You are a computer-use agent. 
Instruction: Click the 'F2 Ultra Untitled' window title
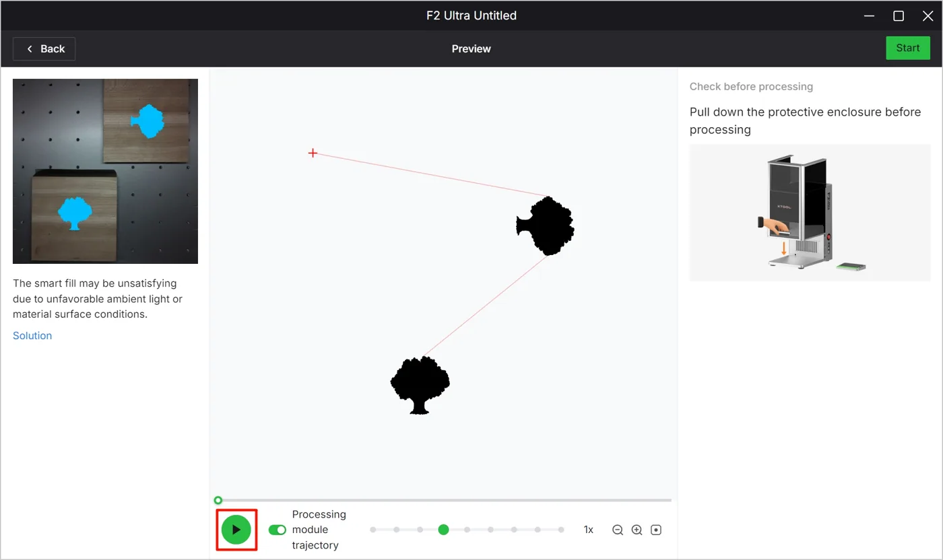[x=471, y=15]
